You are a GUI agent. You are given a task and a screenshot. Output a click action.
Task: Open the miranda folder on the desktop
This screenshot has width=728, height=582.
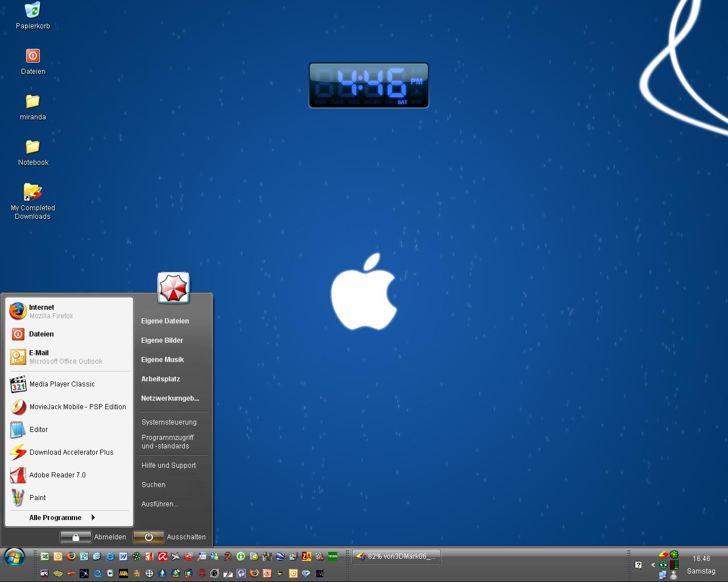[x=33, y=107]
